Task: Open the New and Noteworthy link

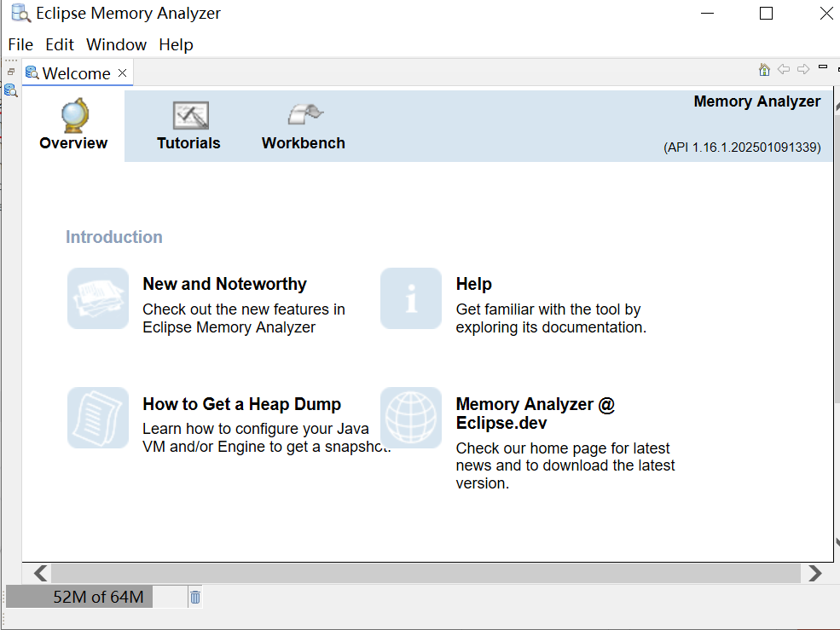Action: [x=224, y=284]
